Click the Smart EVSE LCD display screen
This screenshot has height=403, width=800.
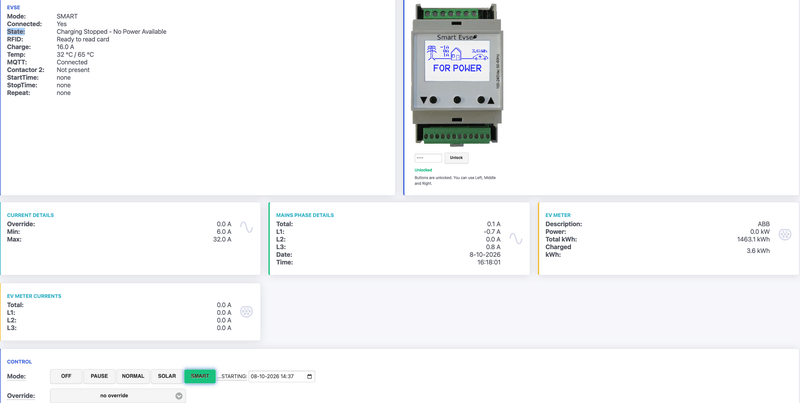tap(457, 61)
